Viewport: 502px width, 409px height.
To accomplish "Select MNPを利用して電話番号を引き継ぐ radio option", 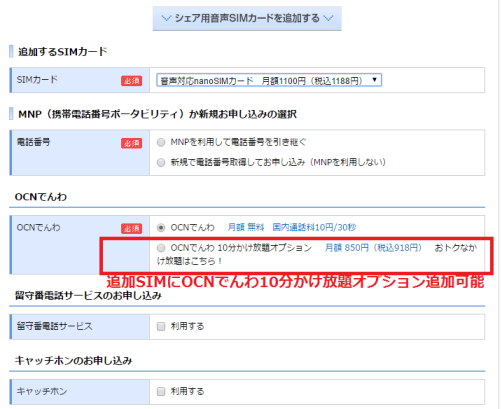I will [161, 143].
